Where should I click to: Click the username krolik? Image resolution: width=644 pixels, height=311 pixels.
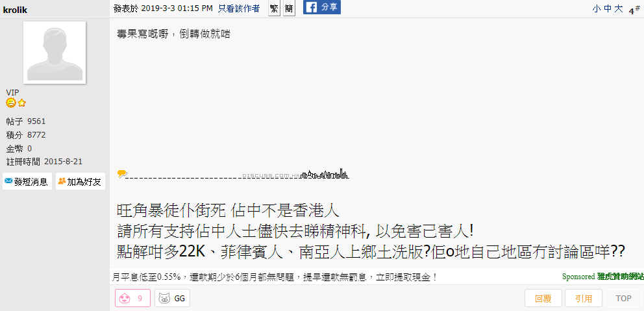pyautogui.click(x=15, y=10)
